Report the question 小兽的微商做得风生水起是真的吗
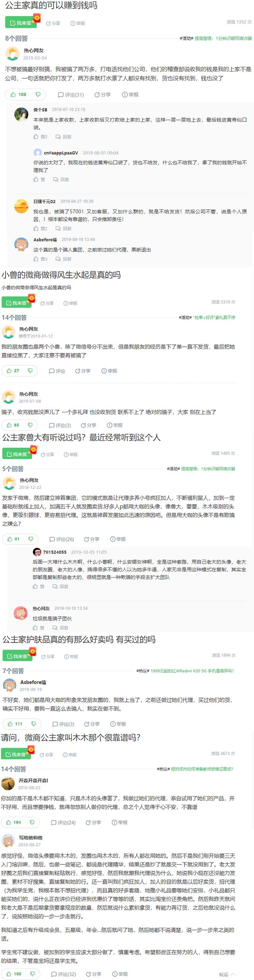 [70, 303]
